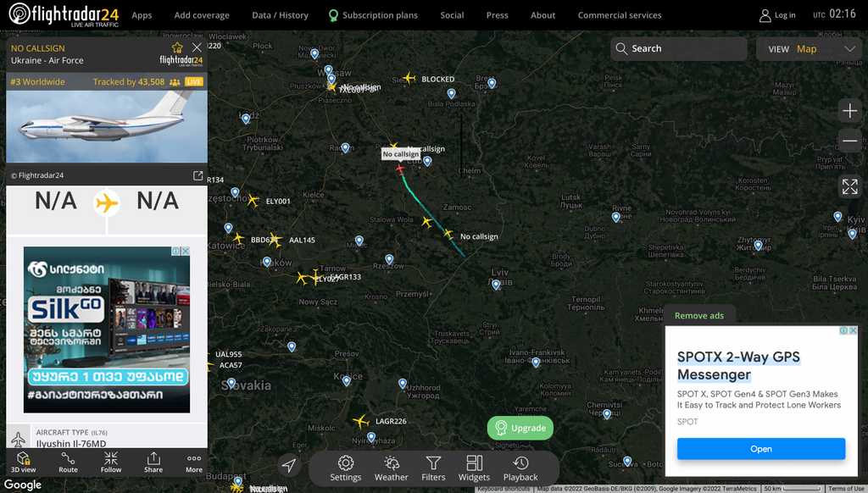Share this flight
The height and width of the screenshot is (493, 868).
153,462
